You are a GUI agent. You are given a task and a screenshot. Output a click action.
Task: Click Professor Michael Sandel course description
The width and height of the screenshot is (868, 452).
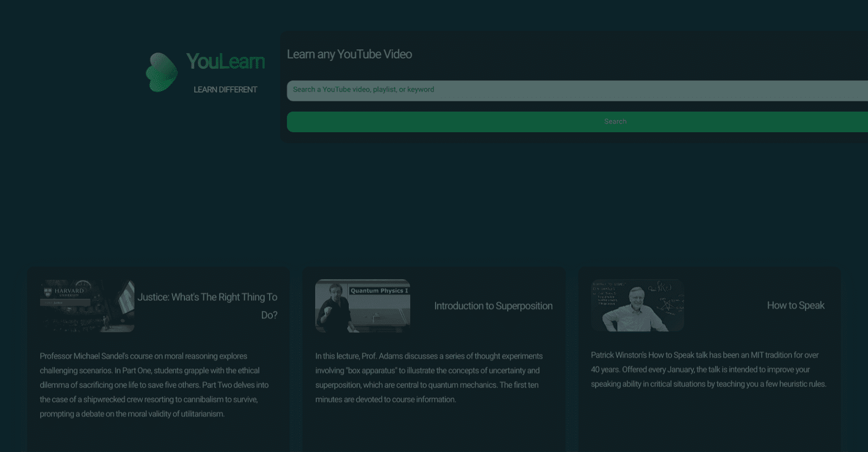pos(154,385)
